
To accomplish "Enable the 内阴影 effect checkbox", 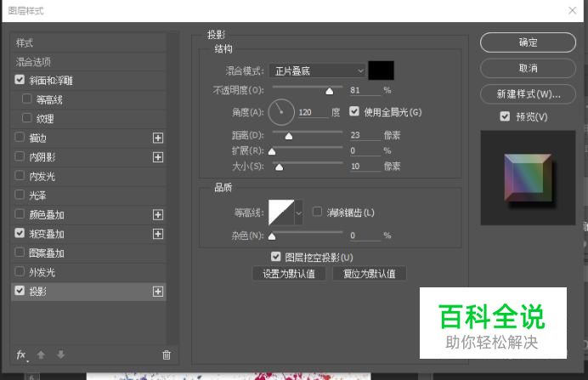I will (x=20, y=156).
